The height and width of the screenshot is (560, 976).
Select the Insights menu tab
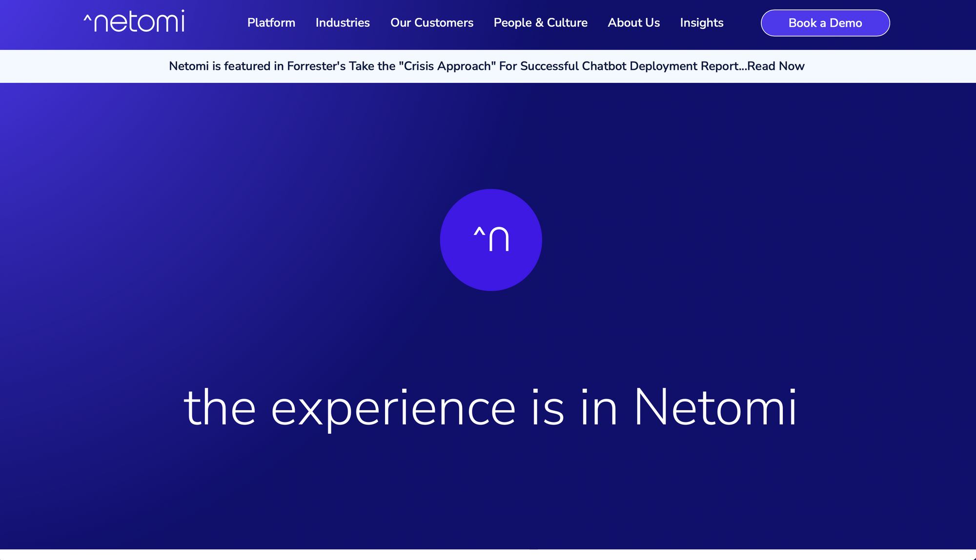click(702, 22)
